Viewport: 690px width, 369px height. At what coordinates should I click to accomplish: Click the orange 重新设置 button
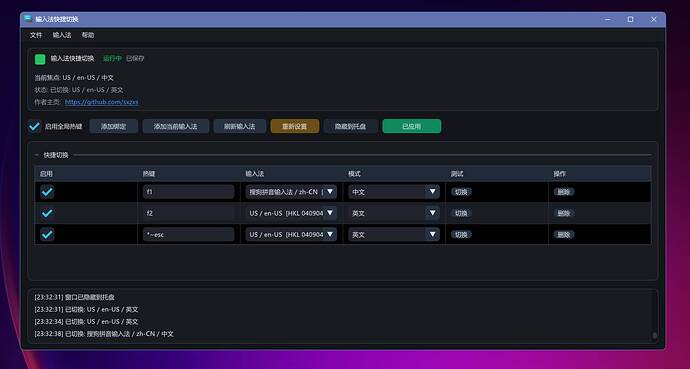pyautogui.click(x=295, y=126)
